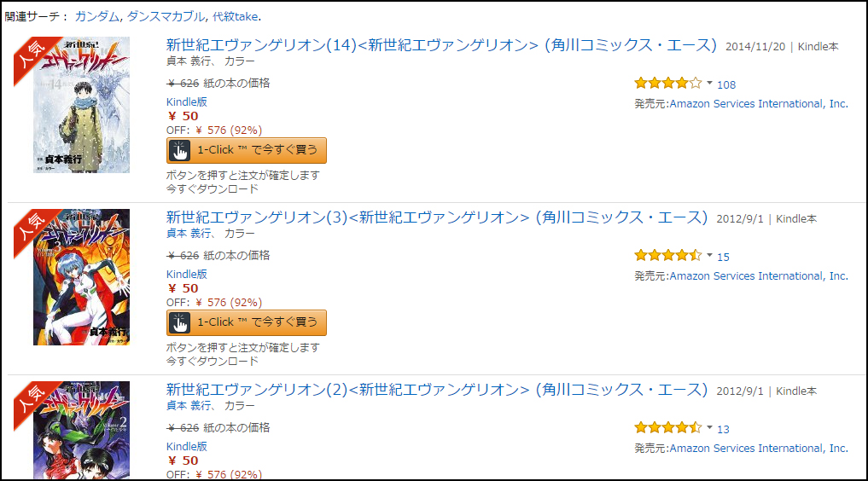
Task: Buy volume 3 with the 1-Click button
Action: (247, 323)
